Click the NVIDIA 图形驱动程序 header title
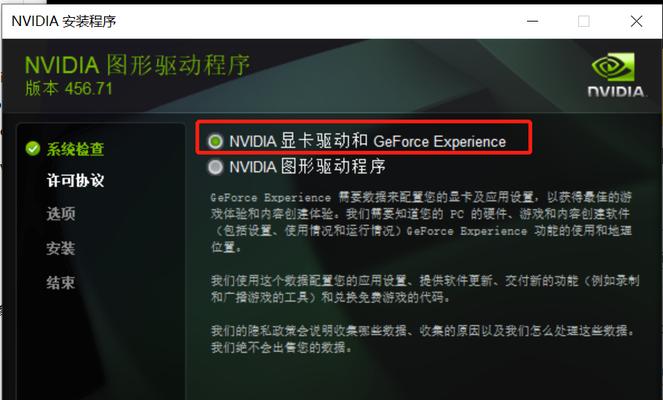The width and height of the screenshot is (663, 400). click(x=137, y=65)
